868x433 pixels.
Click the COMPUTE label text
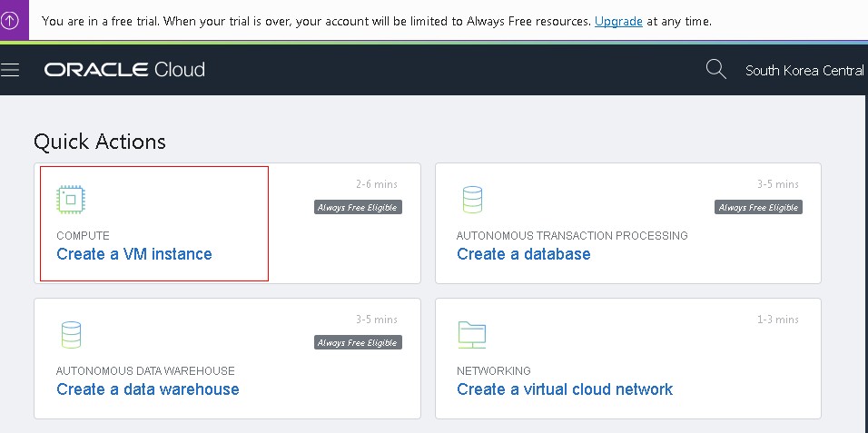pyautogui.click(x=83, y=236)
